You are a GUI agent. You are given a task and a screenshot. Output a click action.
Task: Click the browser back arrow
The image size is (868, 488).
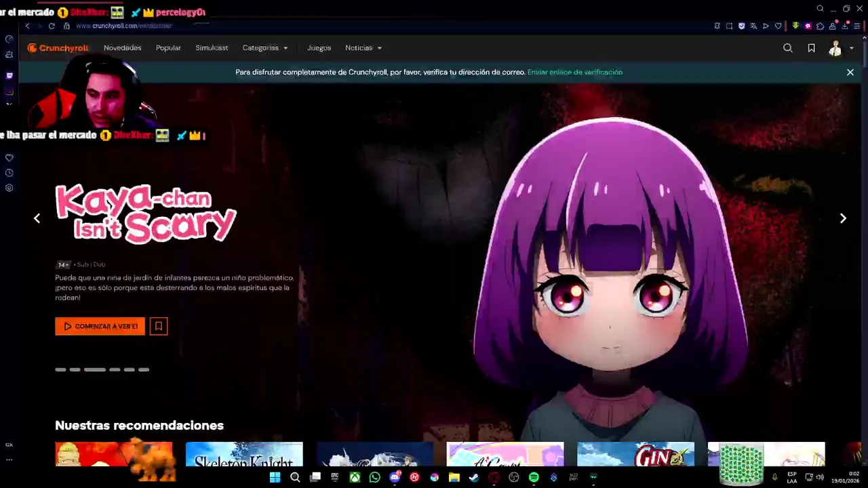(x=27, y=26)
